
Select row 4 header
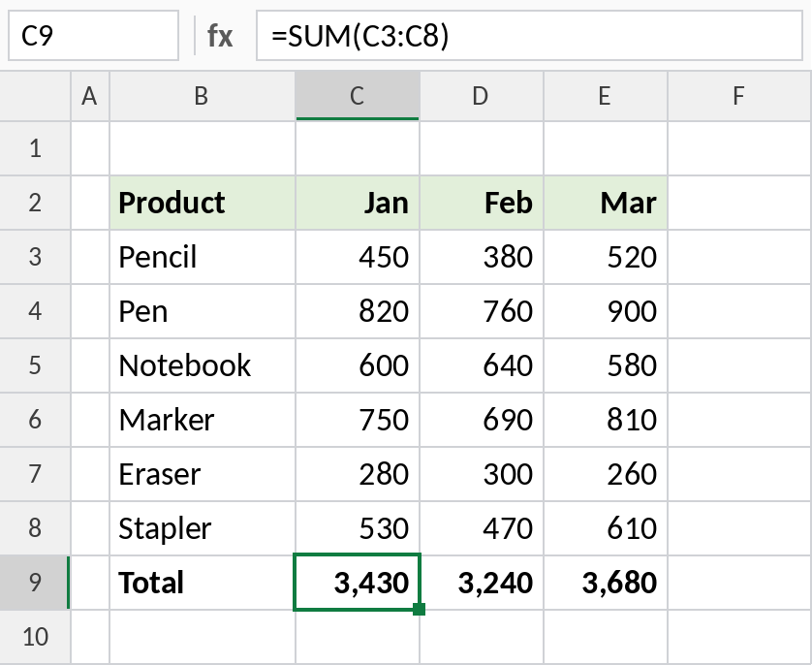point(35,311)
